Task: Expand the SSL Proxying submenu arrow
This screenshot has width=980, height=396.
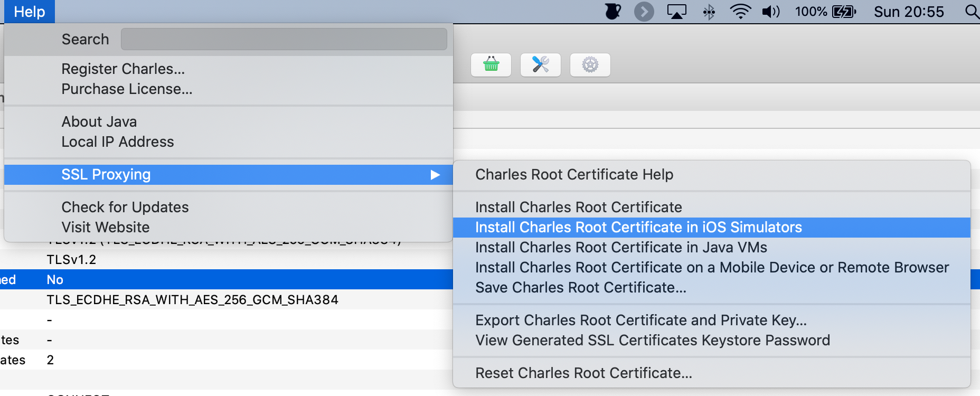Action: (435, 175)
